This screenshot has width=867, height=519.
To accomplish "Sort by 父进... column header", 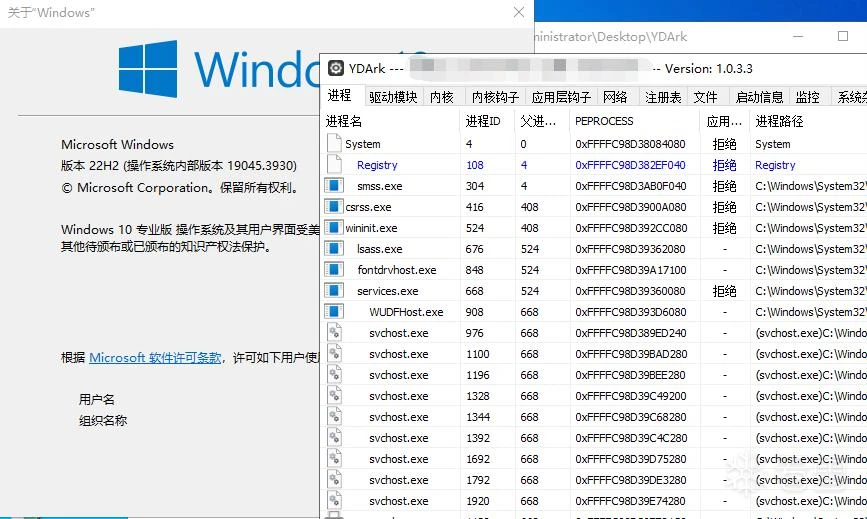I will click(x=542, y=121).
